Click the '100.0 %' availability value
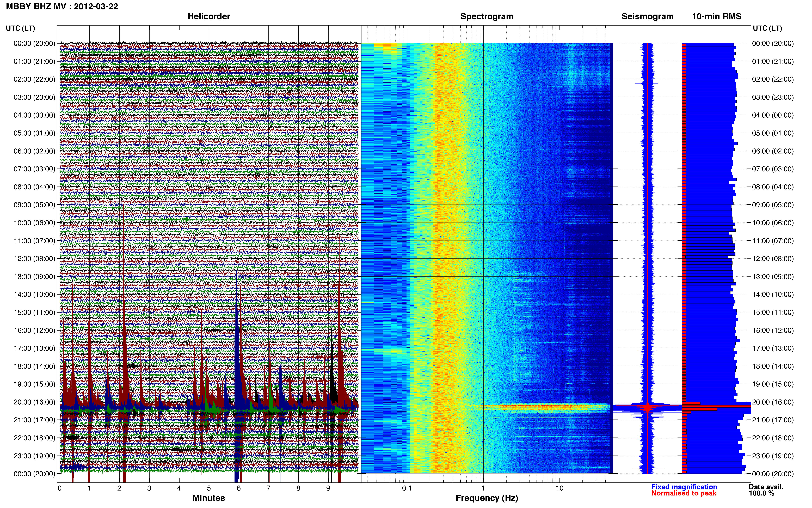The width and height of the screenshot is (812, 508). coord(762,493)
